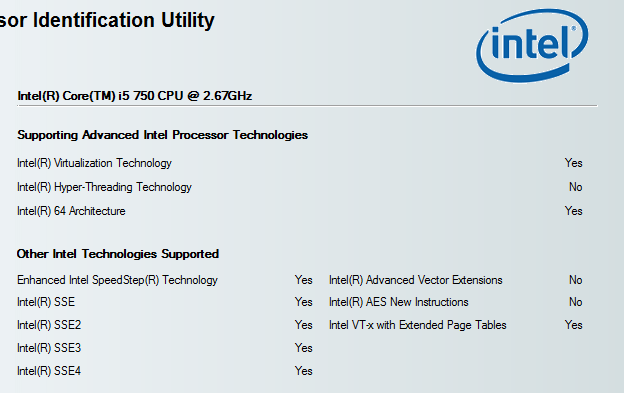
Task: Click the Intel(R) SSE label
Action: click(46, 302)
